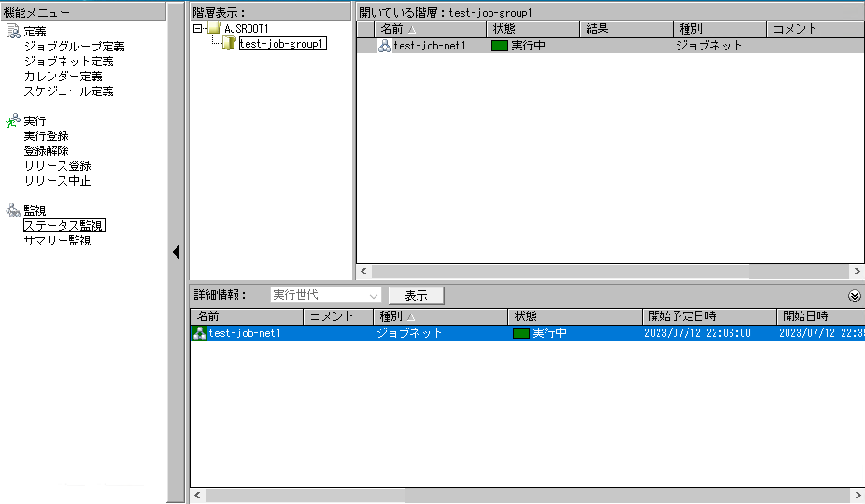This screenshot has width=865, height=504.
Task: Sort detail table by 種別 column
Action: pos(440,316)
